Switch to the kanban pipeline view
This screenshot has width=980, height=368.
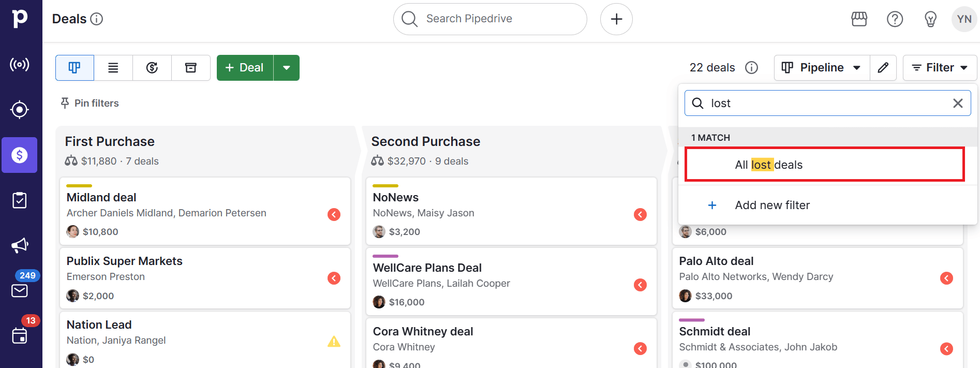[x=75, y=68]
